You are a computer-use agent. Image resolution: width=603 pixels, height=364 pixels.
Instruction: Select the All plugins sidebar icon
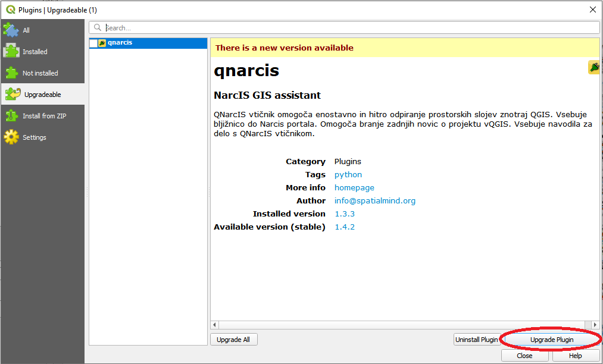click(x=11, y=29)
